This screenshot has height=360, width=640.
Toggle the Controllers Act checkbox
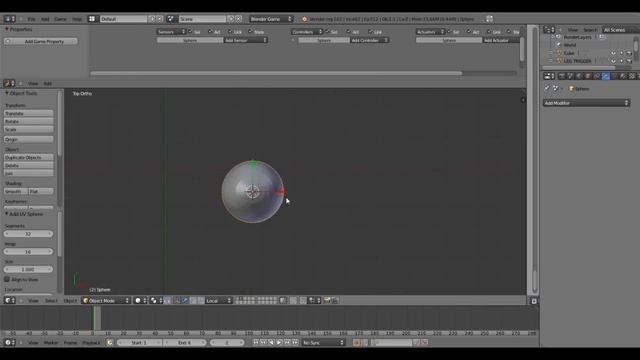pos(348,31)
